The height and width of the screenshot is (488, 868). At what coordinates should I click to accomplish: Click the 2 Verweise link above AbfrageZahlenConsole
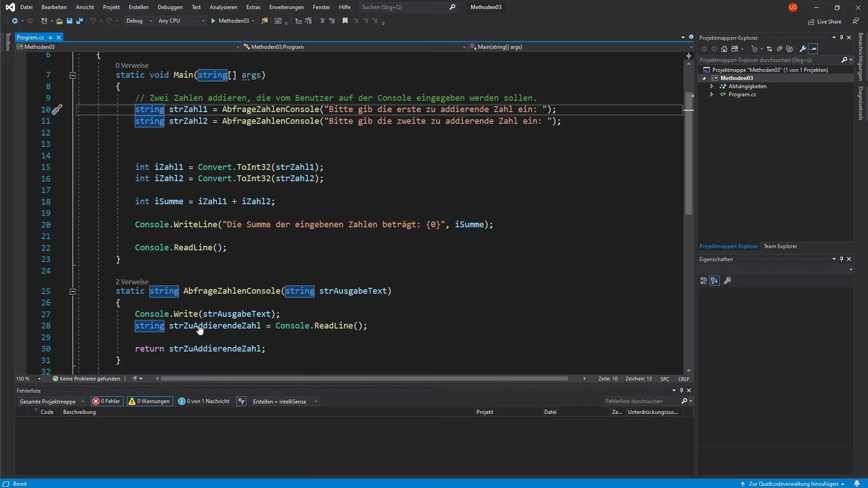(132, 282)
